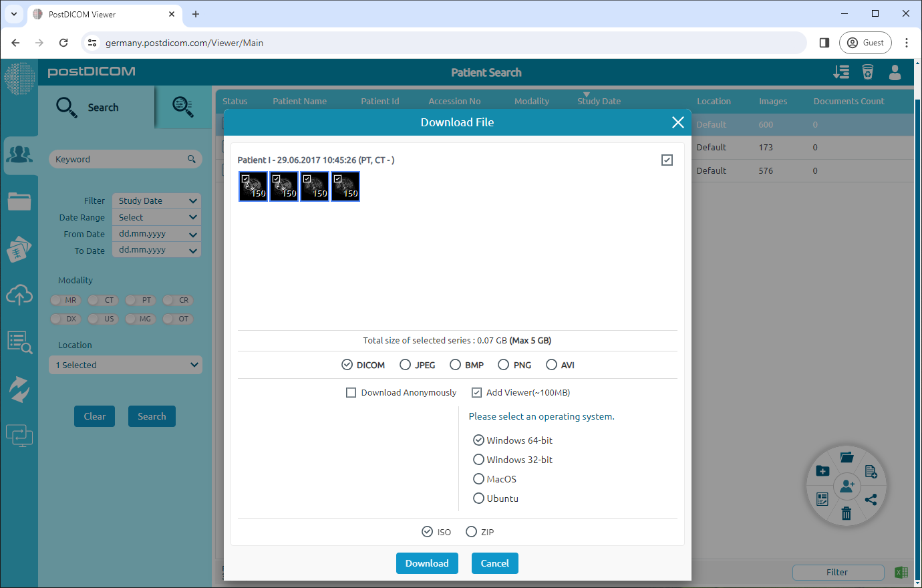Click the trash icon in radial menu
The width and height of the screenshot is (922, 588).
pos(847,513)
